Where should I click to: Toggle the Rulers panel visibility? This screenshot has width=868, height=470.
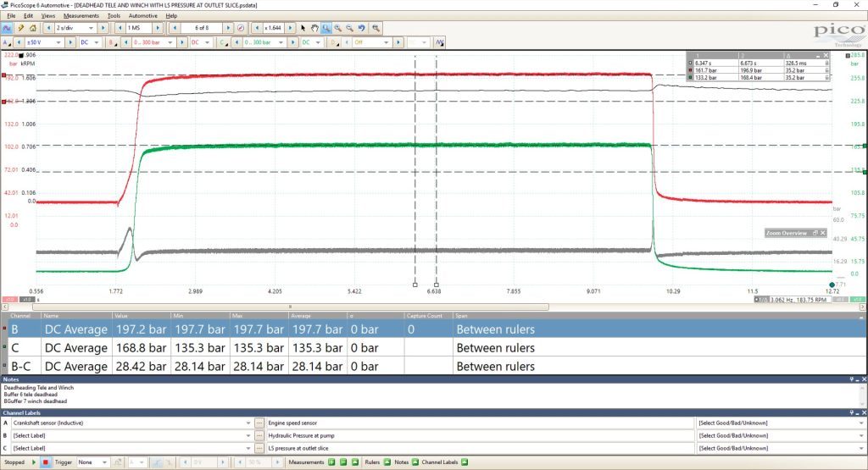pos(387,462)
